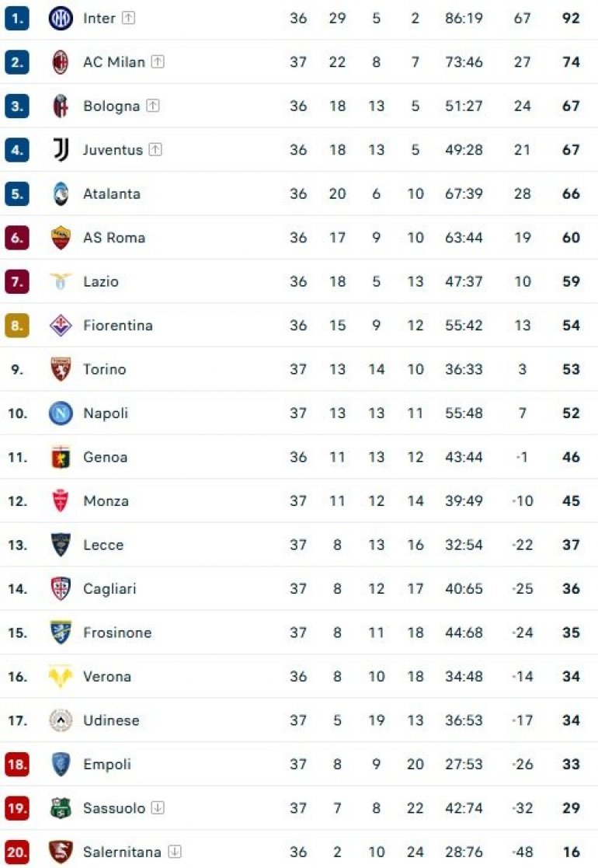The height and width of the screenshot is (868, 598).
Task: Click Inter's 92 points value
Action: click(571, 18)
